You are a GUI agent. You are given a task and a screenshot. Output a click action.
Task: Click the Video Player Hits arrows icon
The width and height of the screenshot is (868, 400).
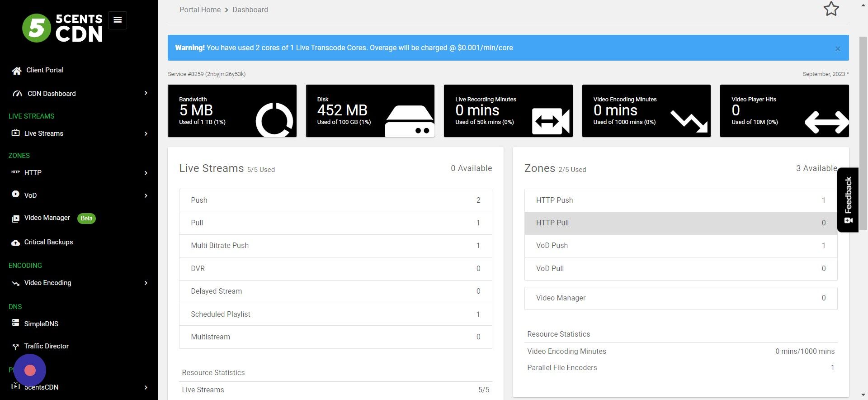click(x=827, y=122)
